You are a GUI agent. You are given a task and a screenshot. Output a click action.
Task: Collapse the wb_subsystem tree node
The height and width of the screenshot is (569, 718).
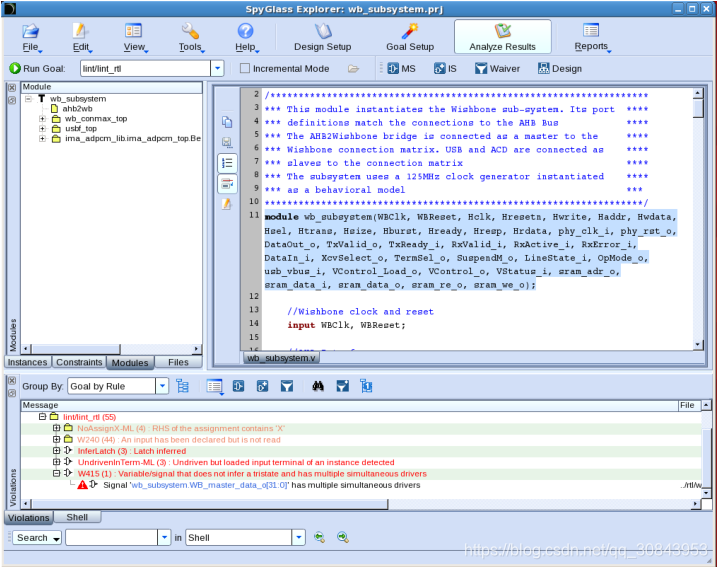click(28, 98)
